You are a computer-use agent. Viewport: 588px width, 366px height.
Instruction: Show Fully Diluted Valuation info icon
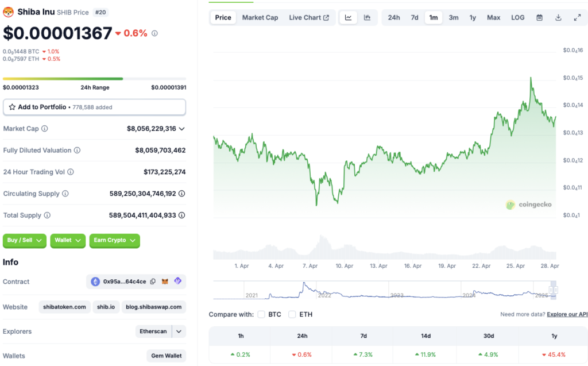pyautogui.click(x=77, y=150)
